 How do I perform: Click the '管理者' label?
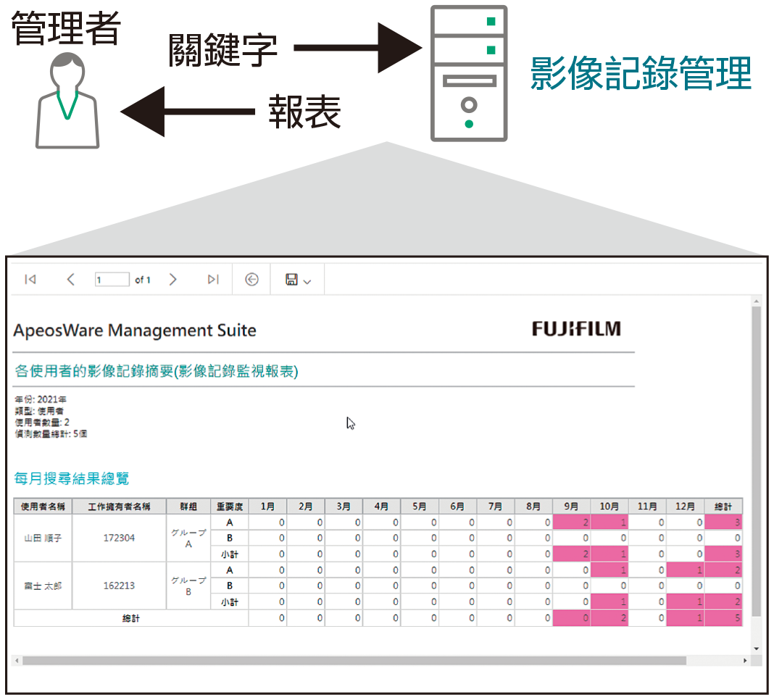pyautogui.click(x=66, y=28)
